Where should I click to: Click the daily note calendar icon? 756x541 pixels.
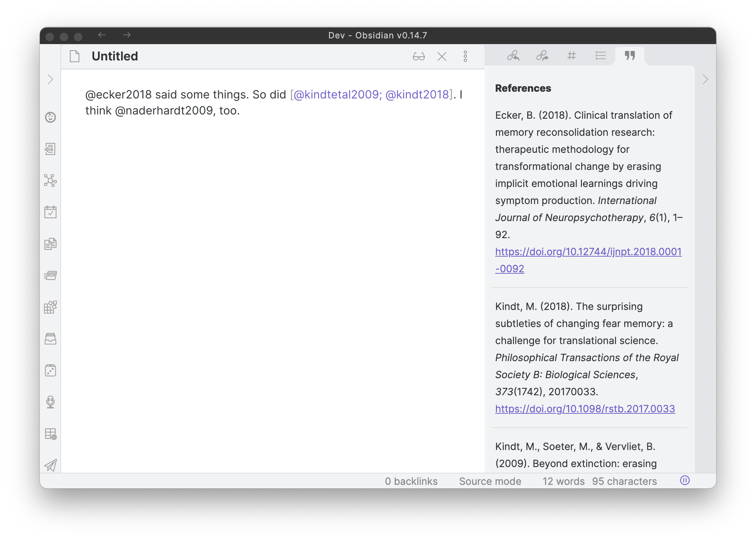pos(50,212)
